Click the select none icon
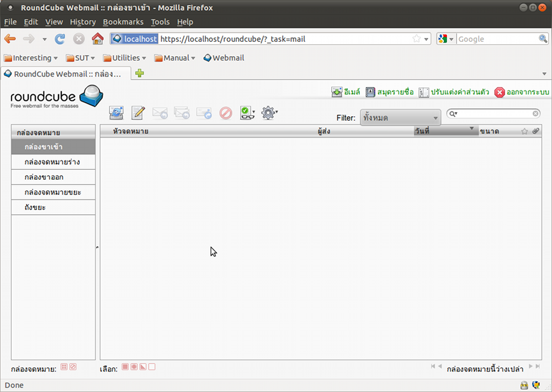The image size is (552, 392). click(152, 367)
